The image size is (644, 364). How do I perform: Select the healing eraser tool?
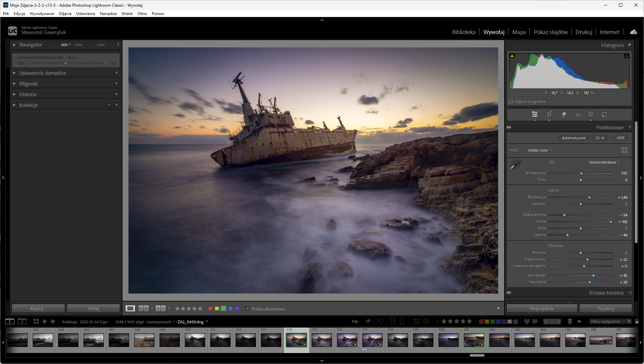click(564, 115)
